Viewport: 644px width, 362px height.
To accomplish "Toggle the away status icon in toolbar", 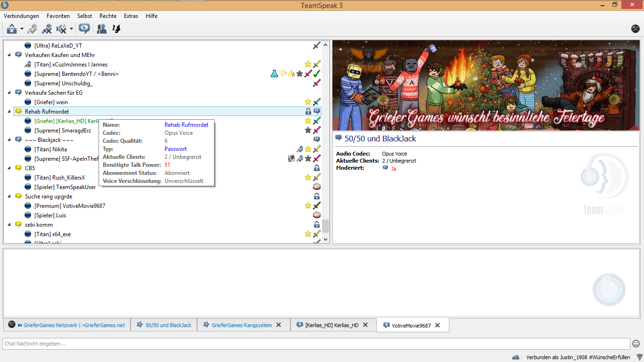I will pyautogui.click(x=12, y=29).
